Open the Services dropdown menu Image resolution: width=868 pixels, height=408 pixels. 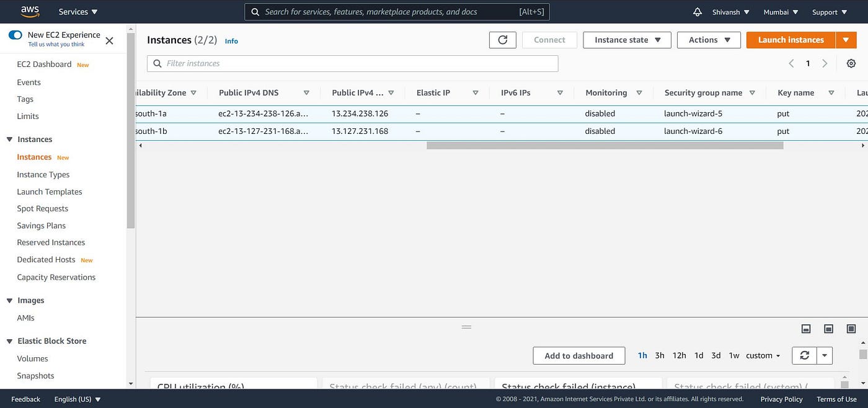coord(78,12)
